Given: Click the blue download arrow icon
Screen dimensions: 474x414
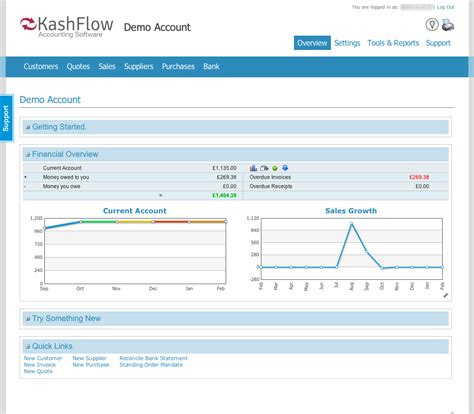Looking at the screenshot, I should (285, 168).
